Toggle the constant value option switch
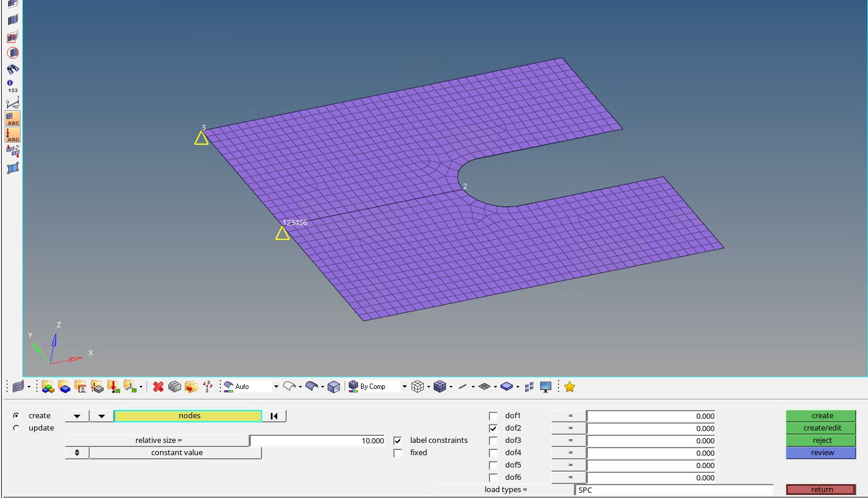This screenshot has height=498, width=868. [77, 453]
